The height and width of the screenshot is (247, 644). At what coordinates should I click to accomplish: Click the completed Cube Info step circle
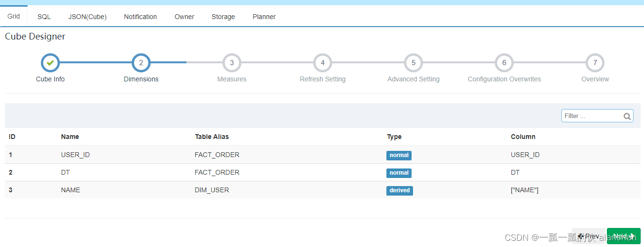50,63
